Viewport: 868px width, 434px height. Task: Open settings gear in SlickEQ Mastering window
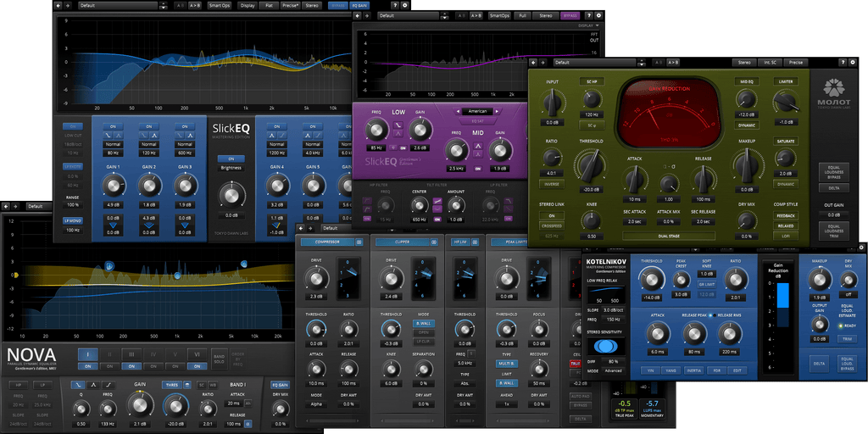[404, 6]
